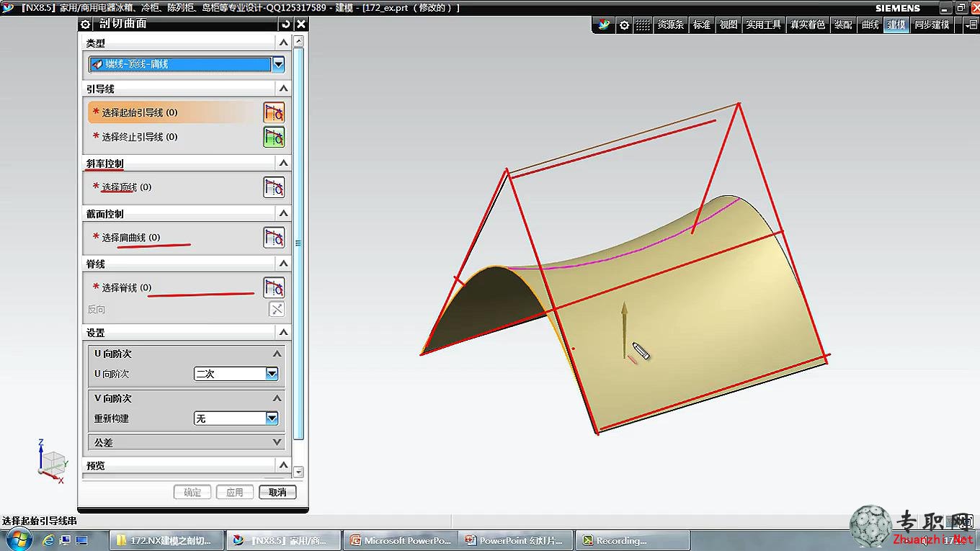Click the dialog scrollbar up arrow

(x=298, y=41)
